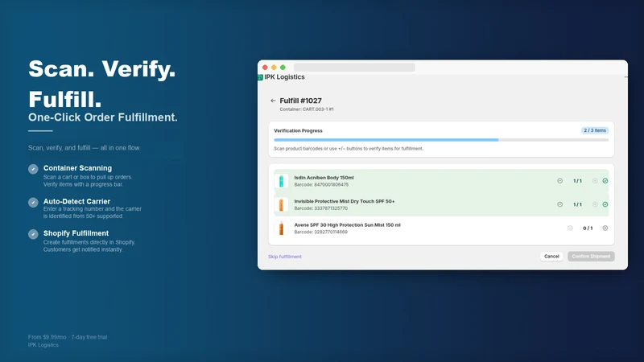Click the browser address bar

[x=354, y=68]
